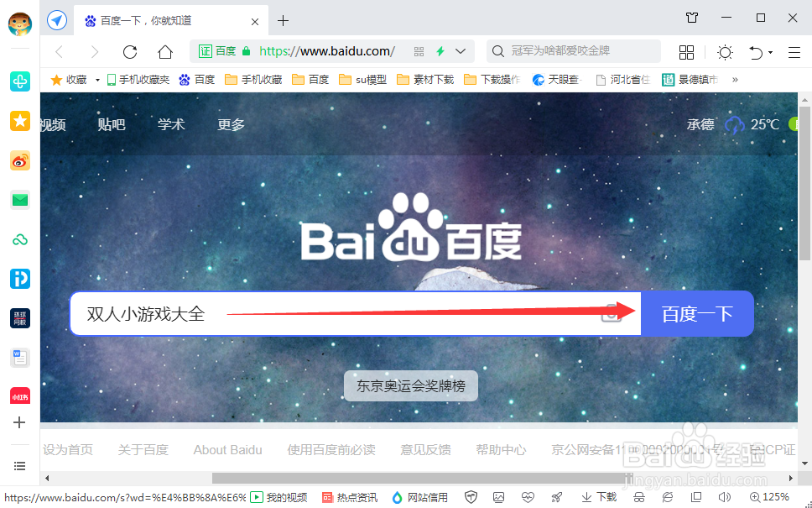Screen dimensions: 812x508
Task: Open the 学术 navigation link
Action: 171,124
